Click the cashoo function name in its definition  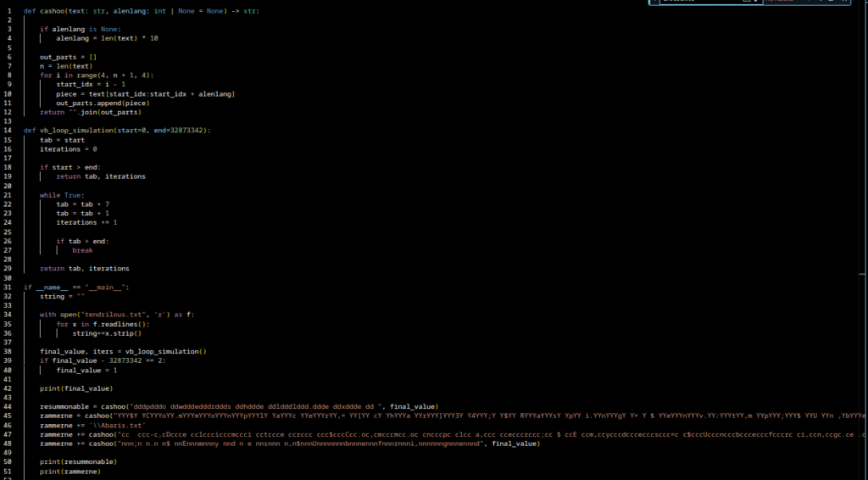pos(55,11)
